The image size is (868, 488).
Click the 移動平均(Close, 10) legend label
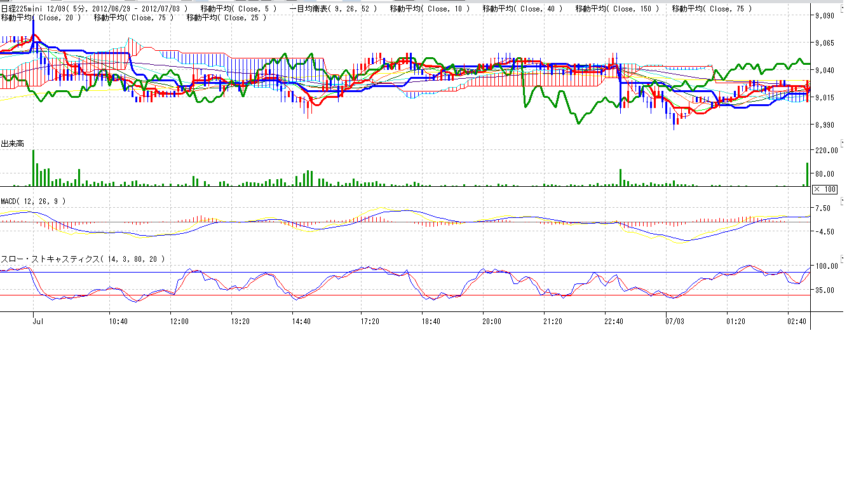tap(430, 8)
